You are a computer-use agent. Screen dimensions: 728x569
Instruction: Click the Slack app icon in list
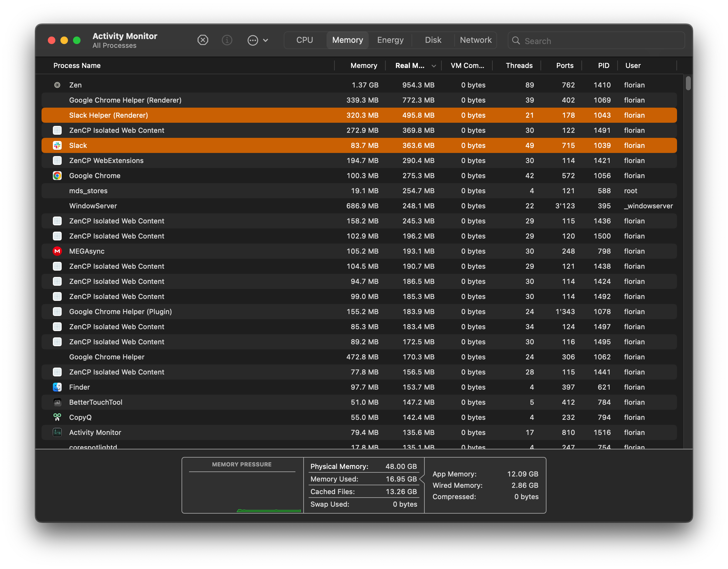pos(57,145)
